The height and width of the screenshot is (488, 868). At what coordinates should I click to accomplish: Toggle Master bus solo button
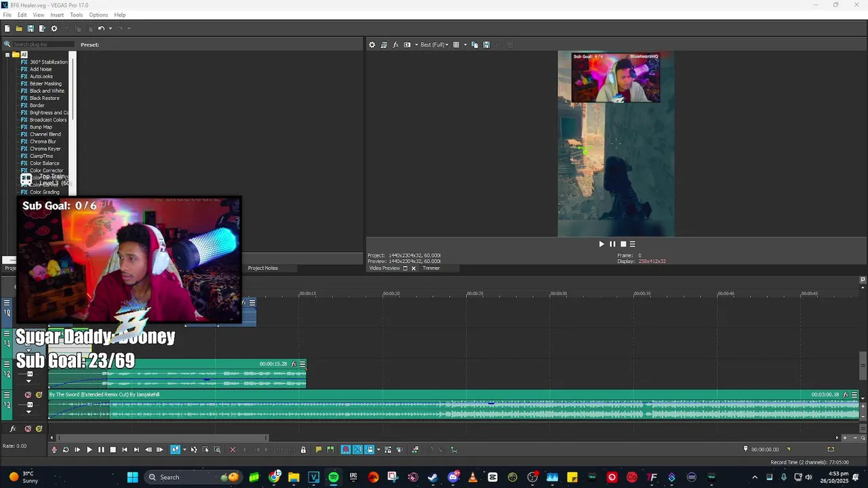coord(39,428)
